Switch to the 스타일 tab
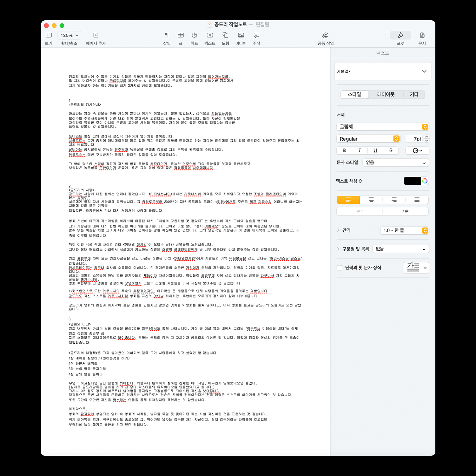 click(x=354, y=94)
